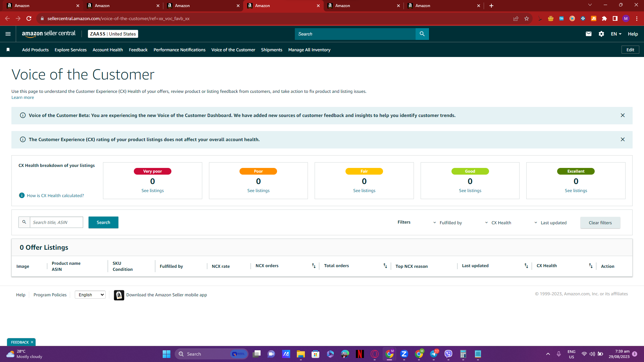
Task: Sort by CX Health column arrows
Action: pyautogui.click(x=591, y=266)
